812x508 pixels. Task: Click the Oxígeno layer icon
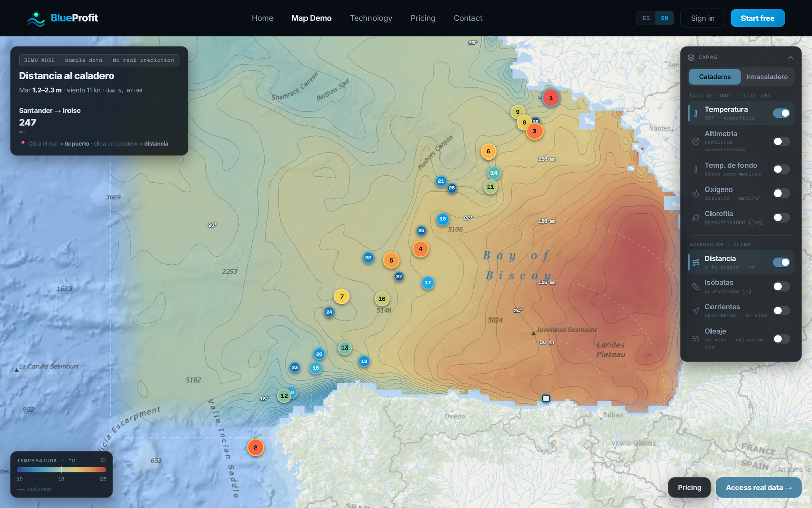point(696,194)
